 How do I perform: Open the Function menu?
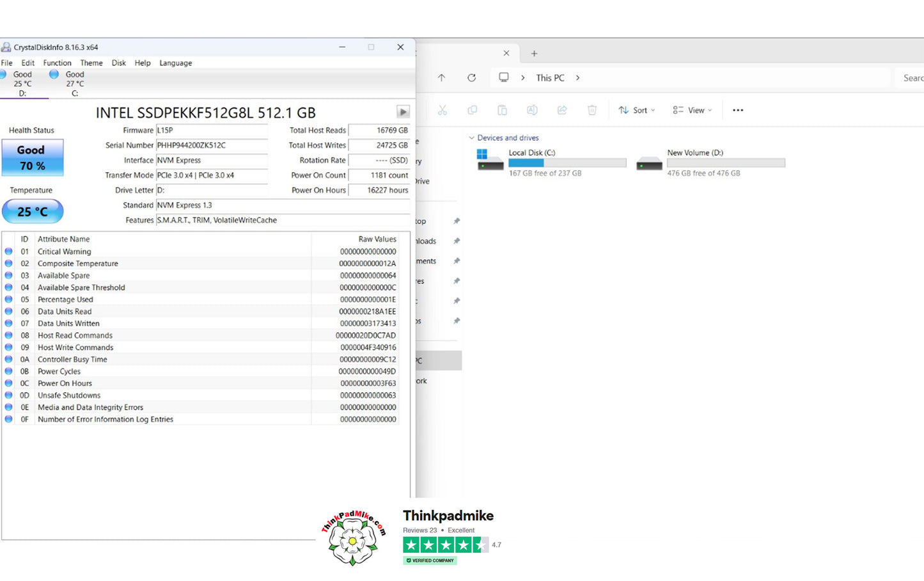tap(58, 63)
